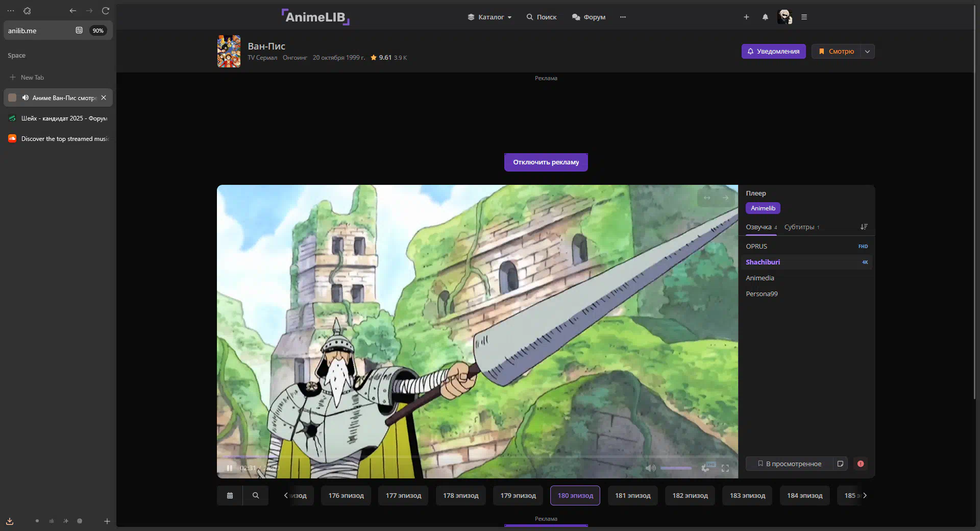
Task: Click Отключить рекламу button
Action: coord(546,162)
